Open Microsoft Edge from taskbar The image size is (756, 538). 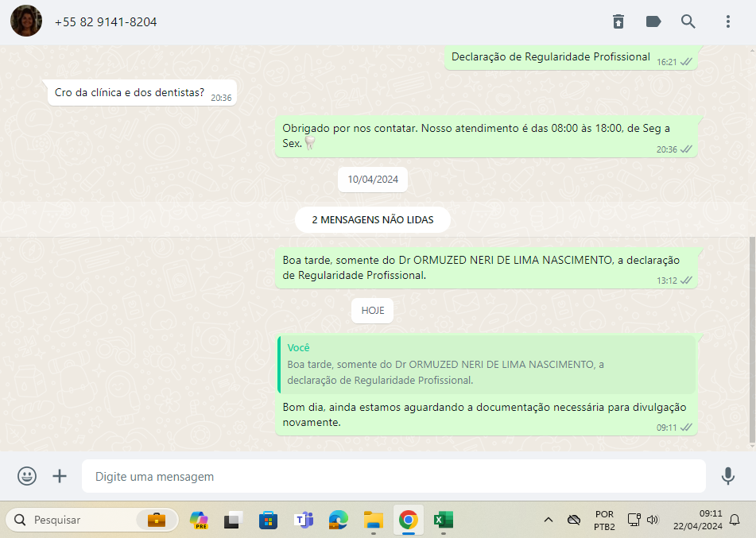338,521
